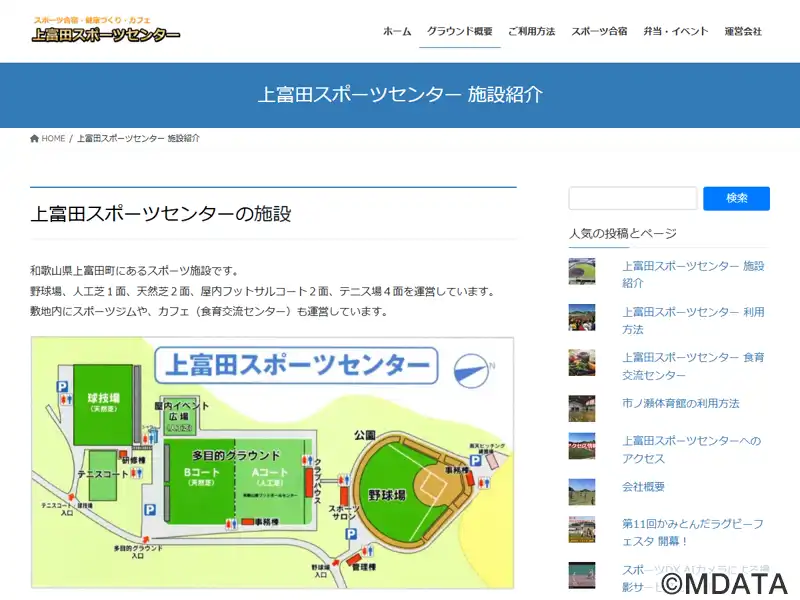The width and height of the screenshot is (800, 600).
Task: Click the スポーツサロン label on map
Action: (x=343, y=512)
